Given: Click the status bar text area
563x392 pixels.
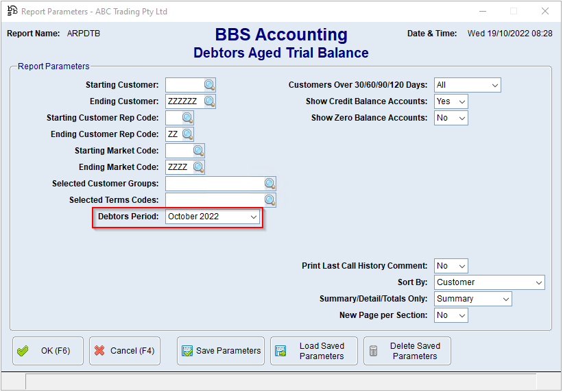Looking at the screenshot, I should point(280,381).
